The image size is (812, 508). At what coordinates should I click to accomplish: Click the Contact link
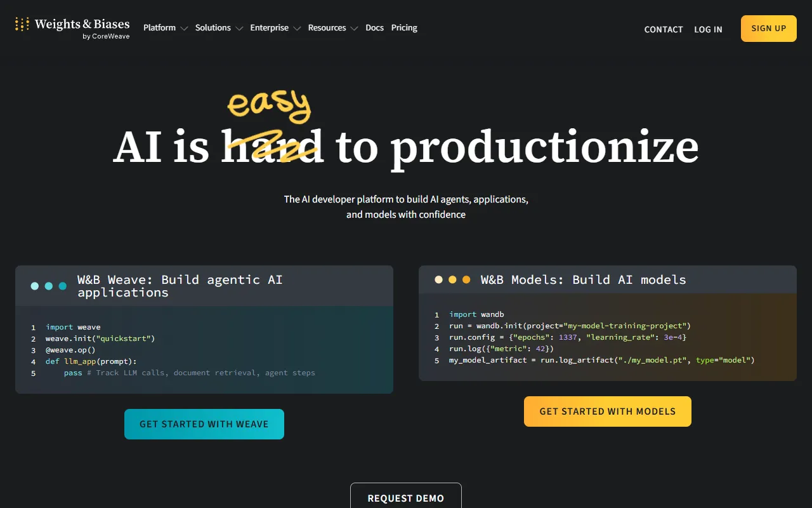(x=664, y=29)
